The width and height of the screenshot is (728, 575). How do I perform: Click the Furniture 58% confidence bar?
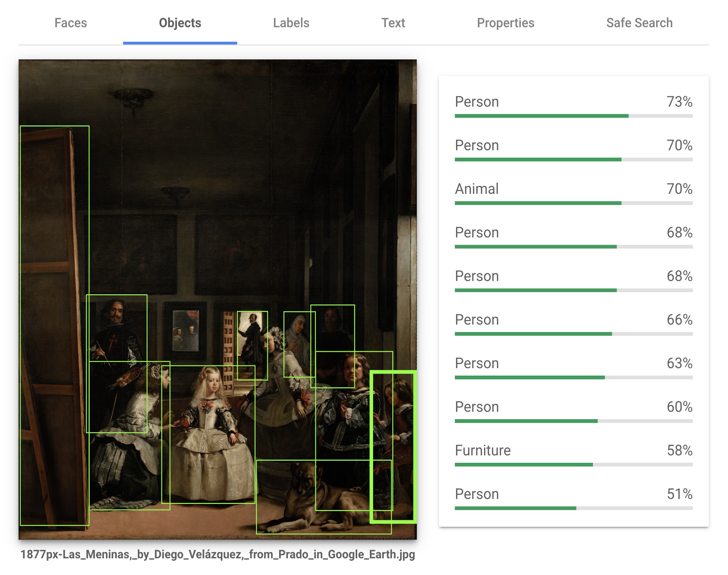click(573, 465)
